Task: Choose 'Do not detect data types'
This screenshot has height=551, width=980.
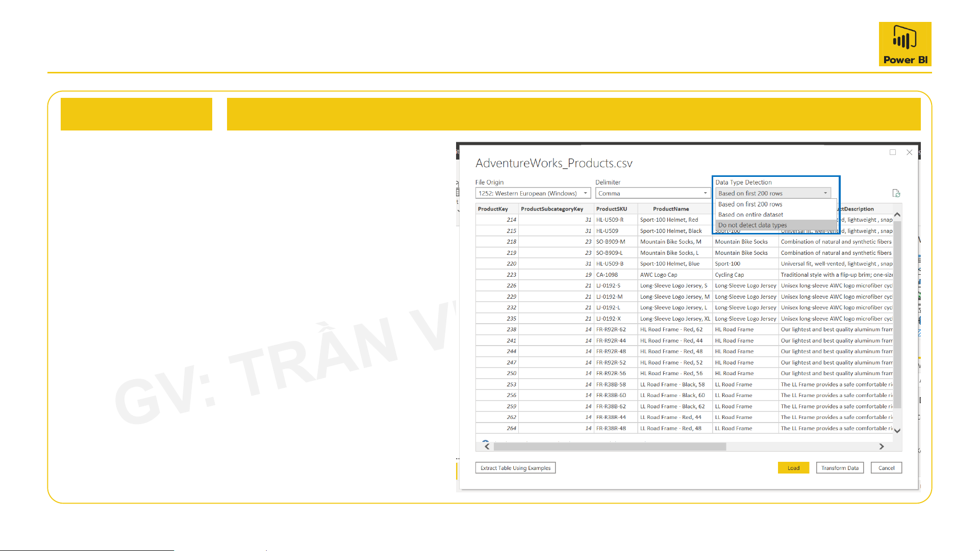Action: (752, 225)
